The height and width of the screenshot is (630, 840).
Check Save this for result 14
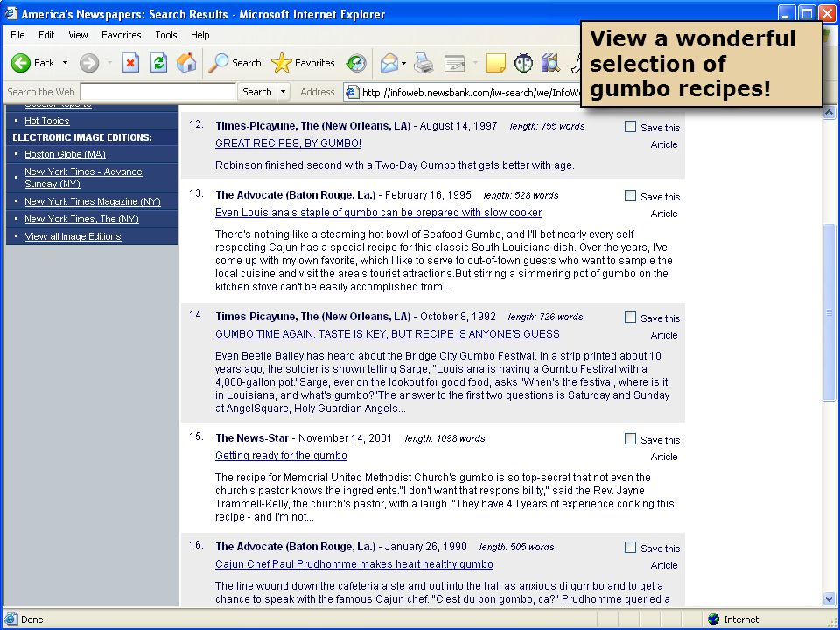coord(631,318)
